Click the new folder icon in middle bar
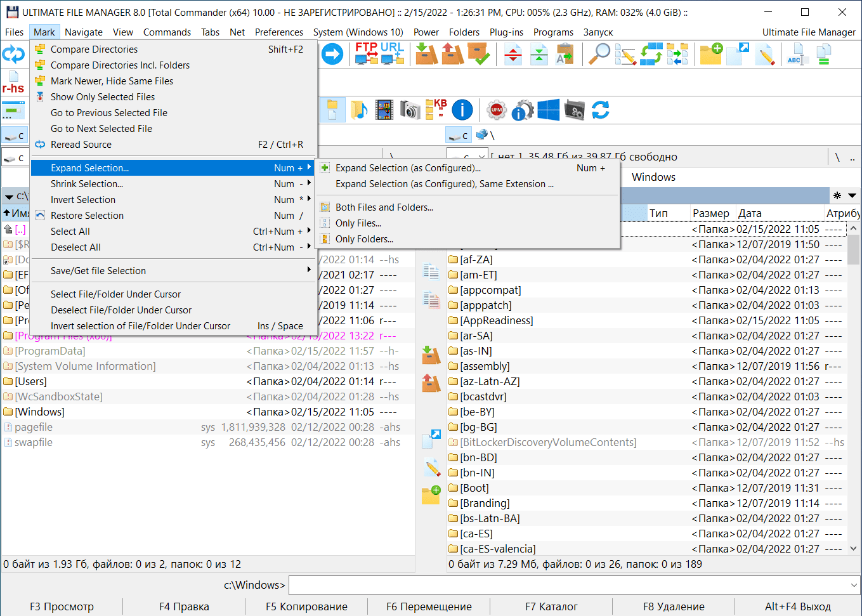This screenshot has width=862, height=616. point(431,495)
